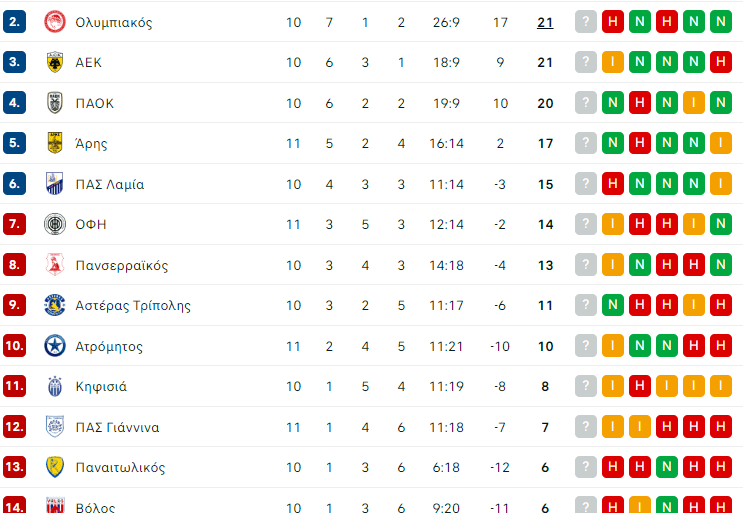Viewport: 747px width, 513px height.
Task: Click the Πανσερραϊκός team crest icon
Action: [x=54, y=265]
